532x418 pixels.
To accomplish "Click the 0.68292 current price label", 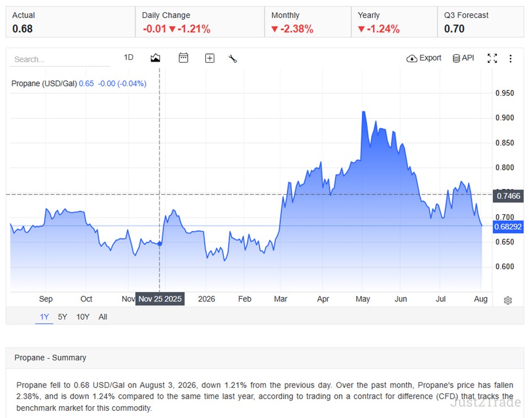I will (x=508, y=227).
